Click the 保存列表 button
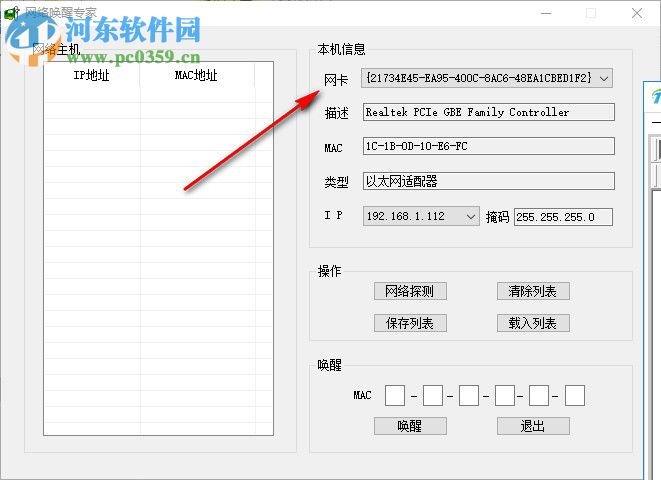661x480 pixels. point(410,323)
